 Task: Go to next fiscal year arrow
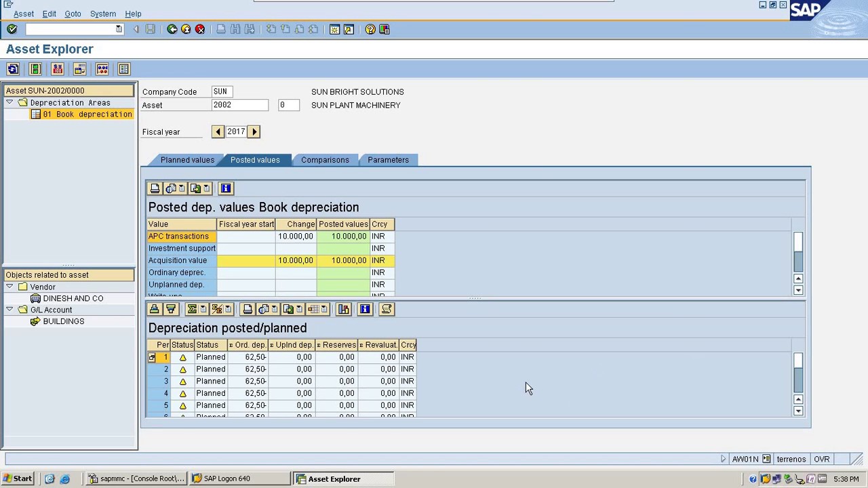[x=254, y=131]
